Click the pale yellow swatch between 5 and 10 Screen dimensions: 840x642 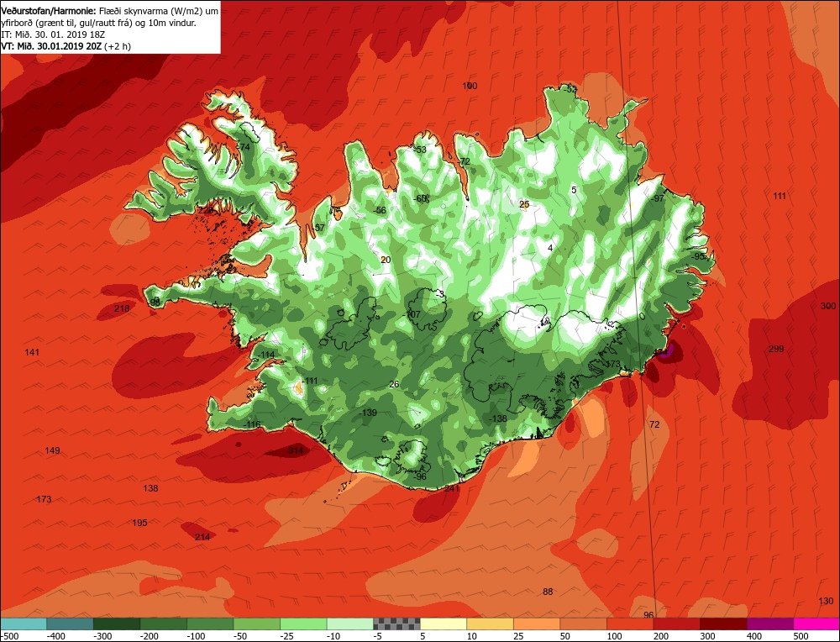(x=444, y=624)
